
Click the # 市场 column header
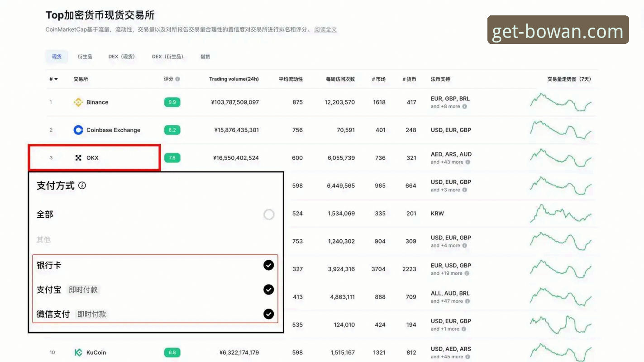379,79
